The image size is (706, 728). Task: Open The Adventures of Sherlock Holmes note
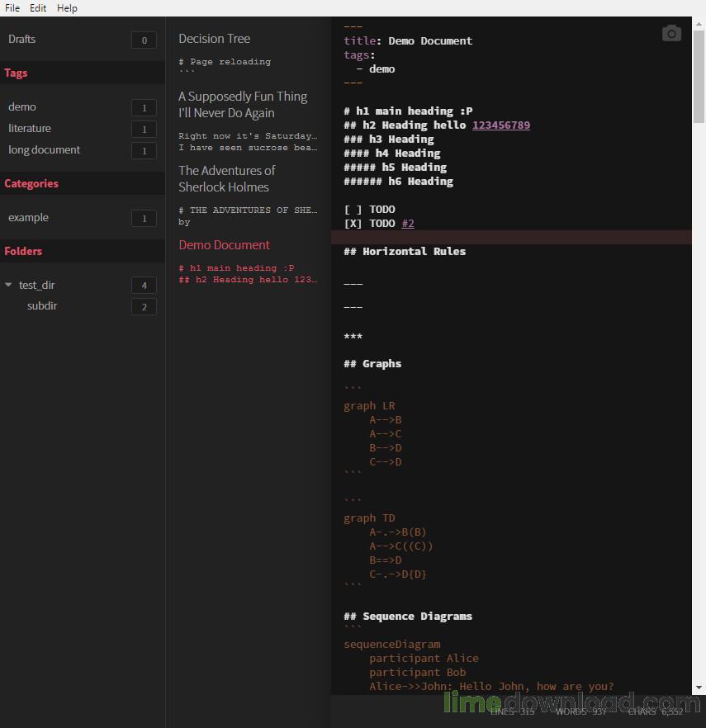coord(227,179)
